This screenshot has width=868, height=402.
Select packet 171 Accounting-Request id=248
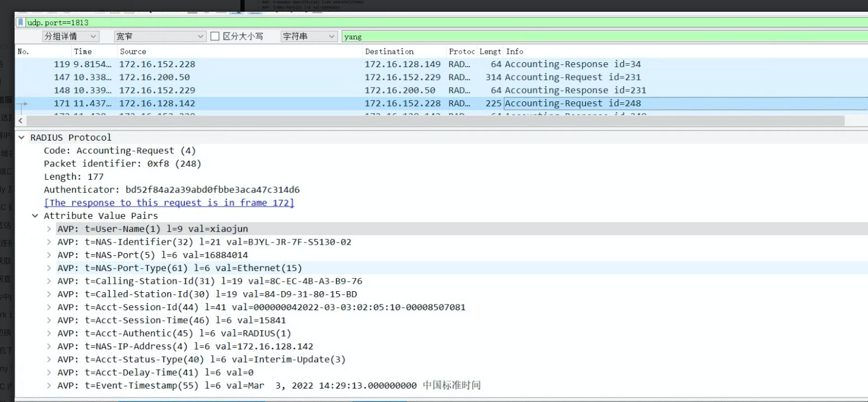[442, 103]
